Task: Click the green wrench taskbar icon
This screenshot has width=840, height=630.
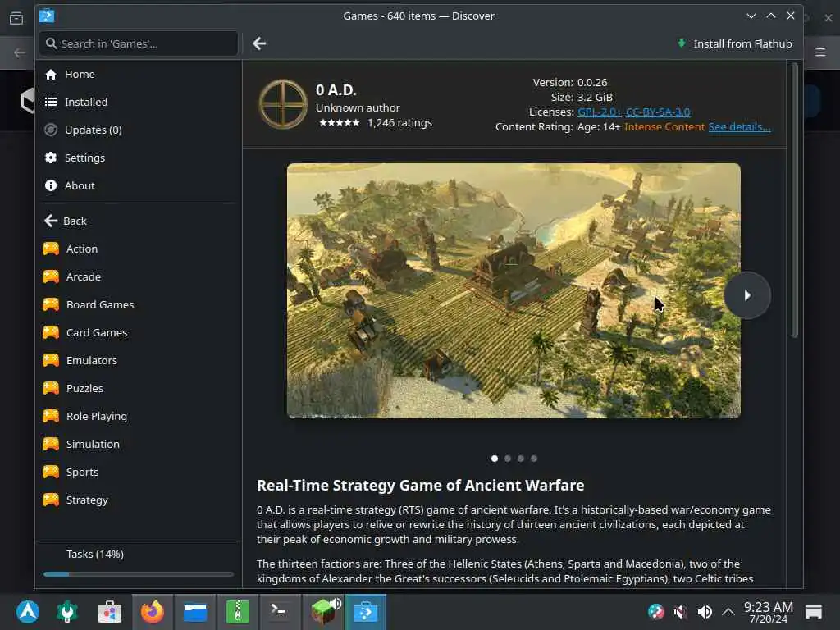Action: point(67,611)
